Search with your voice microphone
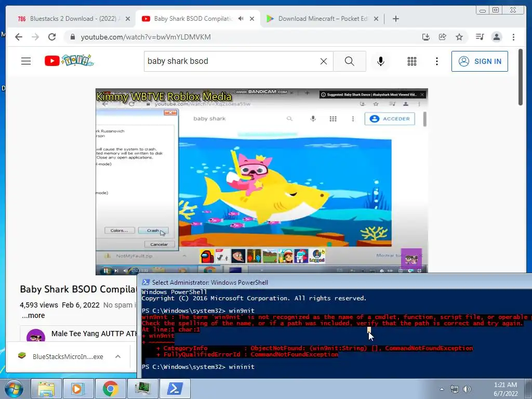532x399 pixels. [x=381, y=61]
